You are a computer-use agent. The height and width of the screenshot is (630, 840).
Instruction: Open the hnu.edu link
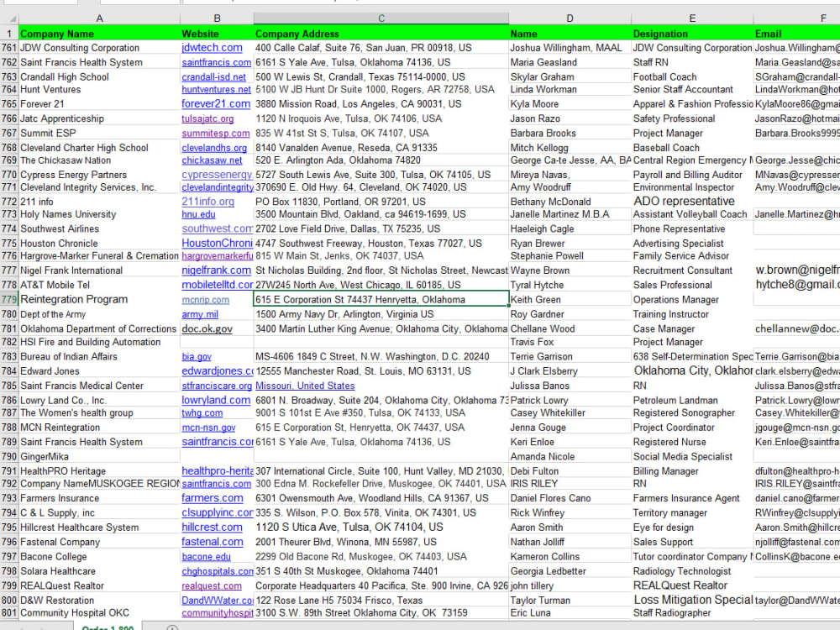[x=198, y=214]
